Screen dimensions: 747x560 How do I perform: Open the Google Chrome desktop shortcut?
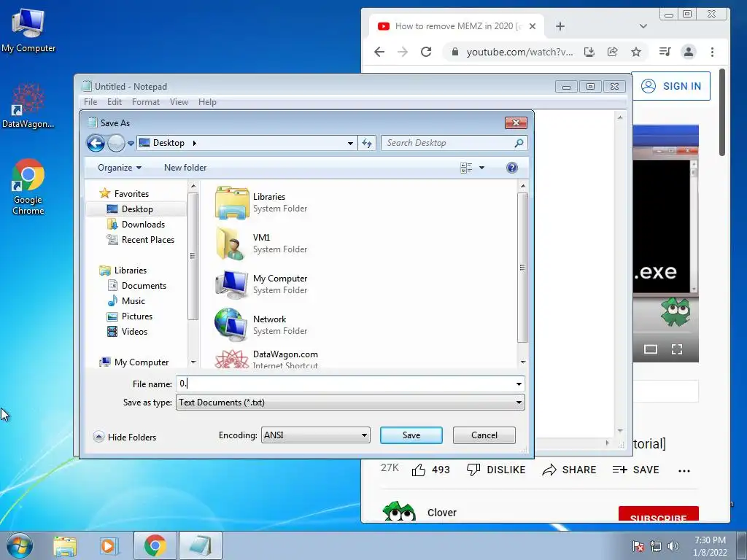click(x=28, y=187)
